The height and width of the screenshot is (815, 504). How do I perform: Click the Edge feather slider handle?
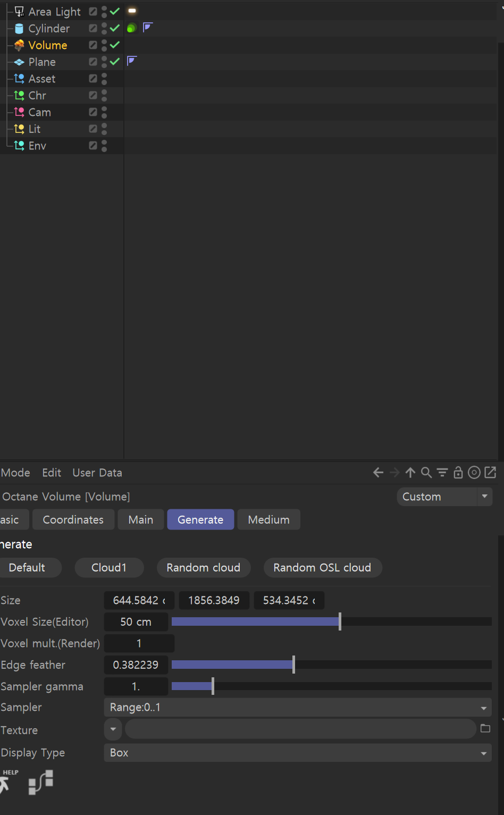tap(293, 665)
